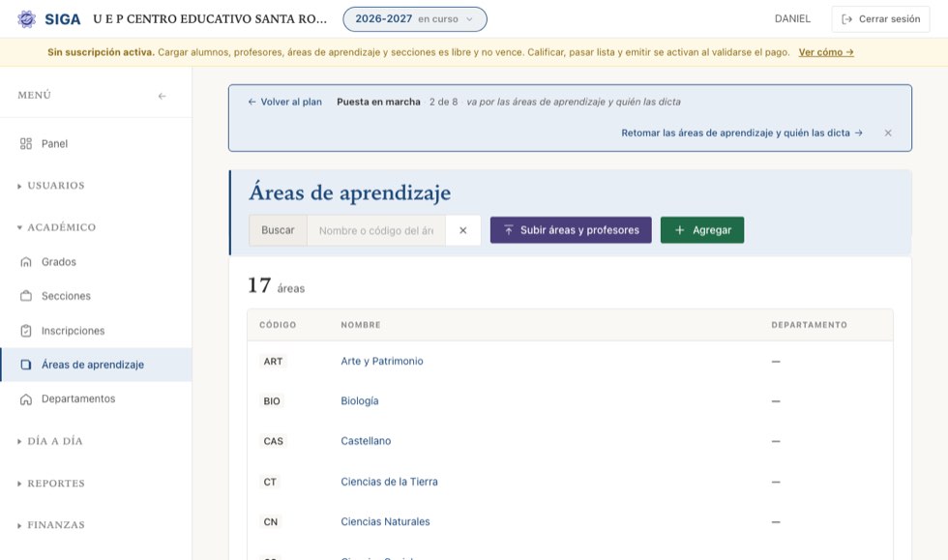Click the green Agregar button
This screenshot has width=948, height=560.
point(702,230)
